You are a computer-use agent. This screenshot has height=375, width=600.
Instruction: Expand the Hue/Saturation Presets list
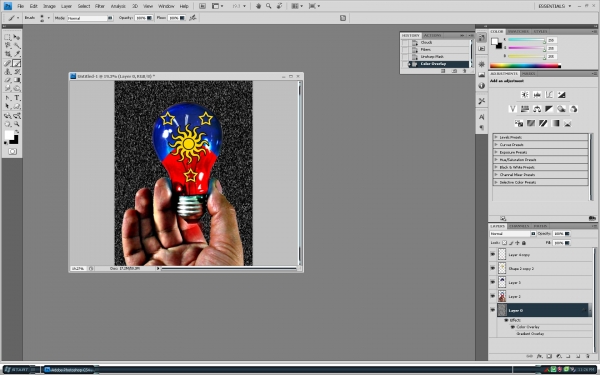click(x=496, y=160)
